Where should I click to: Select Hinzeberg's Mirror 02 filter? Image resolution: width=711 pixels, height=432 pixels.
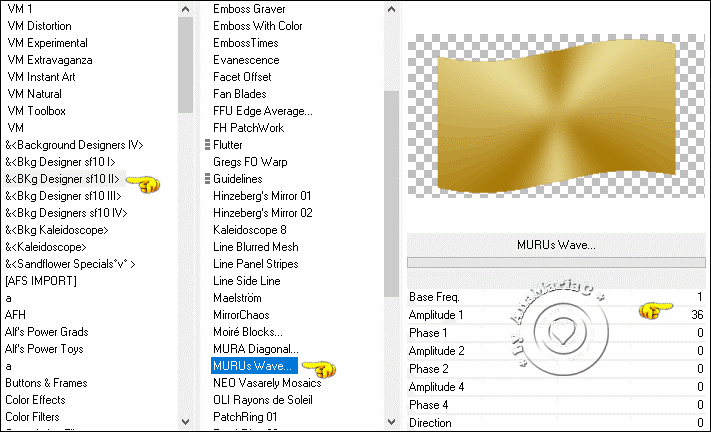coord(263,213)
